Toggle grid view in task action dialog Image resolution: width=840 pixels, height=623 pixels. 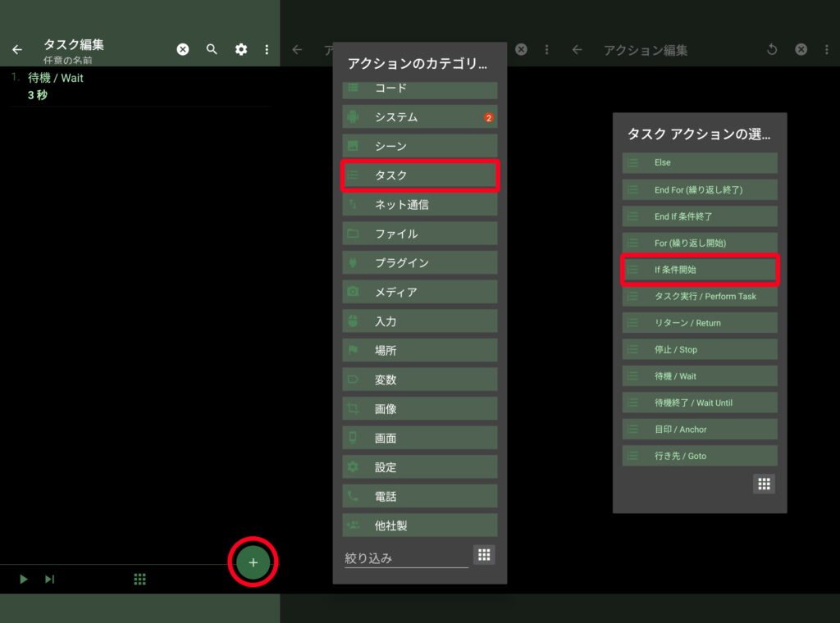[764, 484]
